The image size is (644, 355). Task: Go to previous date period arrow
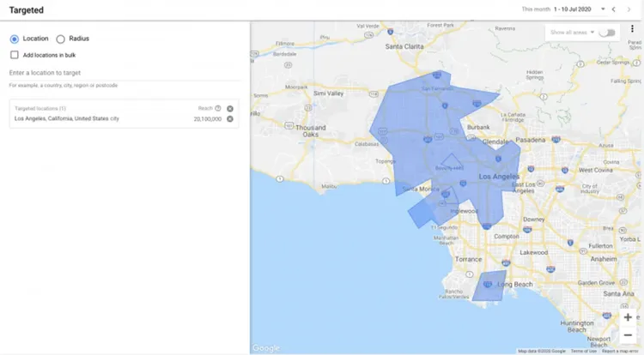[614, 9]
